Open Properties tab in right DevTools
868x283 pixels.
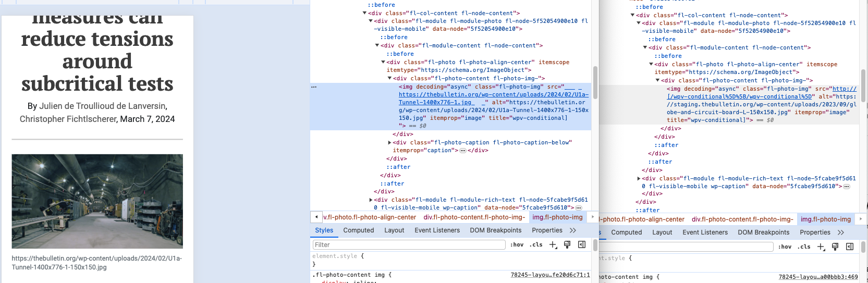point(815,232)
